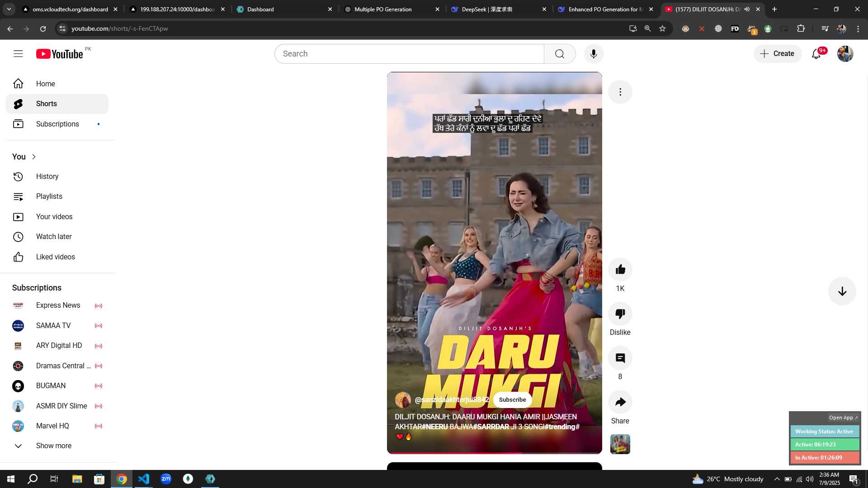Switch to the DeepSeek browser tab

(498, 9)
